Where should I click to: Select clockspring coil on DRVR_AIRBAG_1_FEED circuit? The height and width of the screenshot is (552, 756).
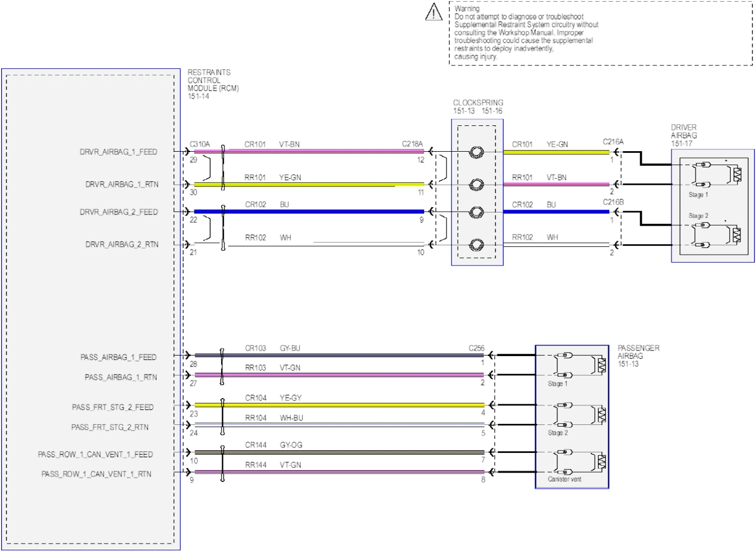pyautogui.click(x=476, y=152)
